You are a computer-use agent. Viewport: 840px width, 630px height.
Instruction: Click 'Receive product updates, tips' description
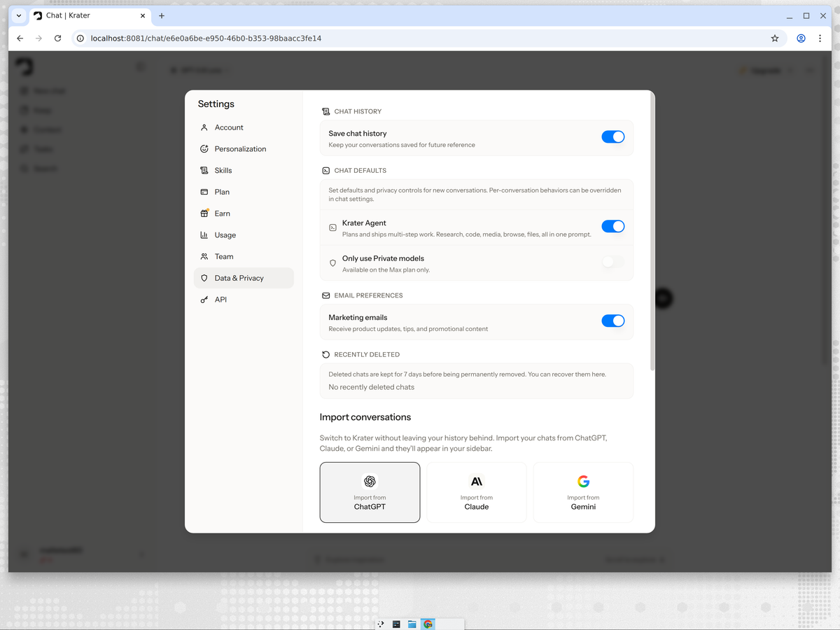pos(408,329)
